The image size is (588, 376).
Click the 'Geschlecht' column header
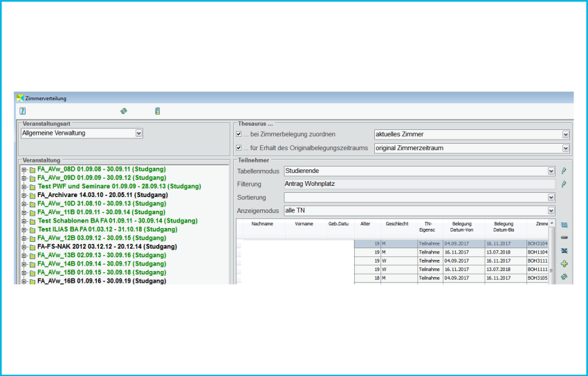397,225
